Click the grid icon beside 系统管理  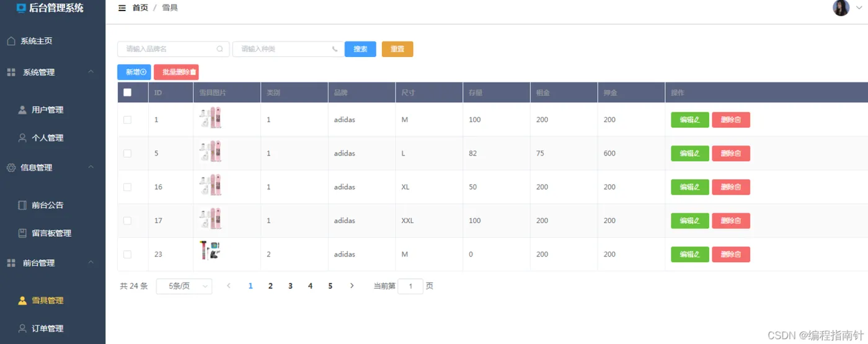coord(11,73)
